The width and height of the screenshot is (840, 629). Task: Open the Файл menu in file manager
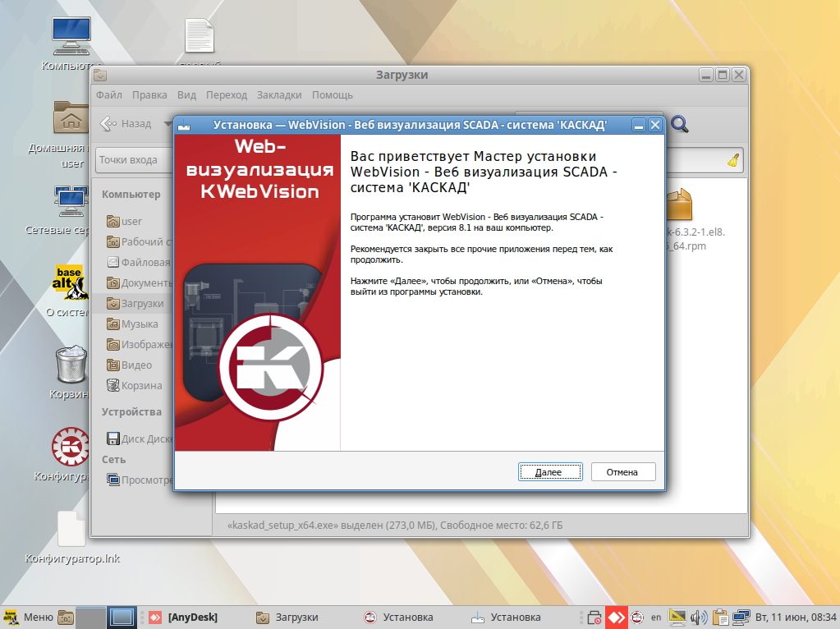click(109, 95)
